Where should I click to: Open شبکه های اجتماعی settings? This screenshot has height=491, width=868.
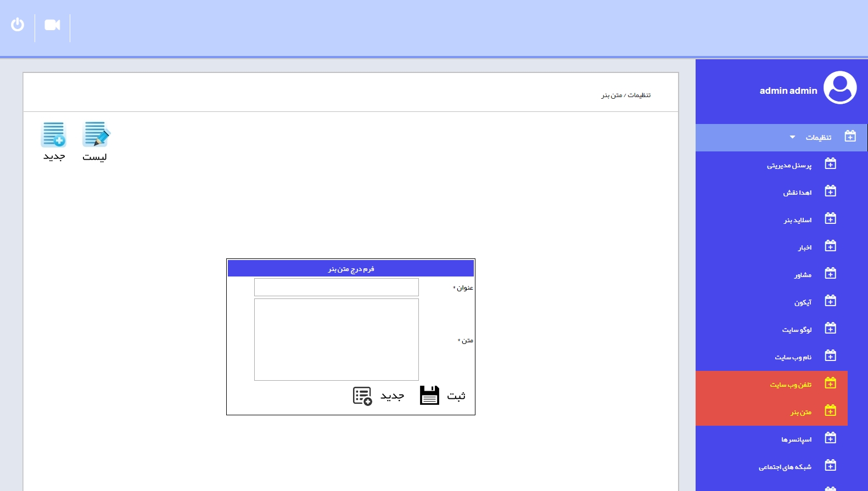[x=785, y=467]
